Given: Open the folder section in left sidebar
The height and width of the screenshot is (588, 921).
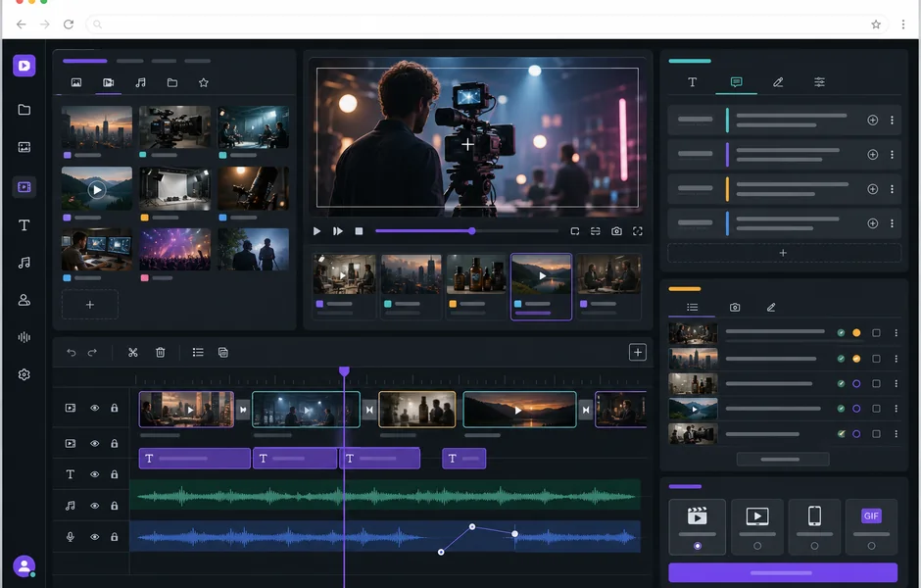Looking at the screenshot, I should (24, 110).
